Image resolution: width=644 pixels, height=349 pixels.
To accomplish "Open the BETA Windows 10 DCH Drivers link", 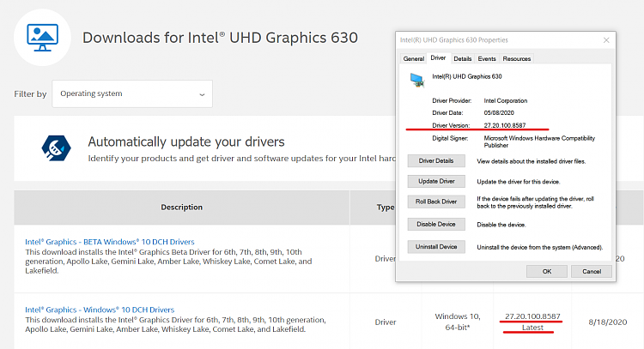I will pos(110,242).
